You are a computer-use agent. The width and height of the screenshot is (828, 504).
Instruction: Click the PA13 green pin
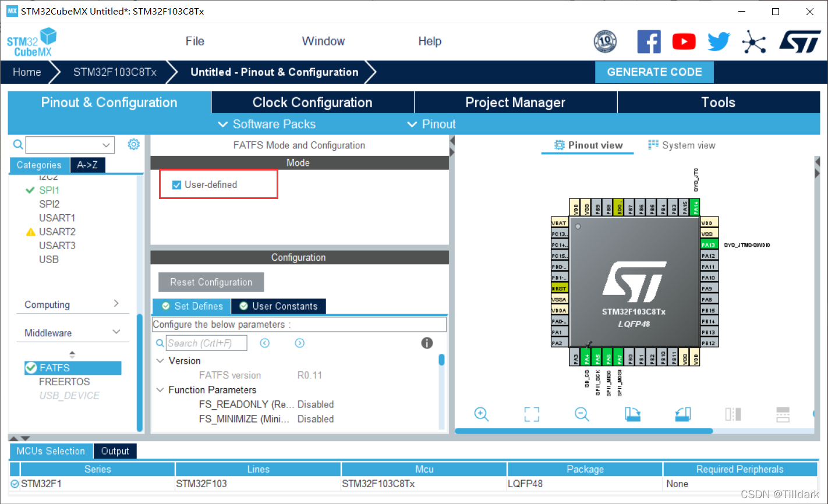click(x=709, y=245)
